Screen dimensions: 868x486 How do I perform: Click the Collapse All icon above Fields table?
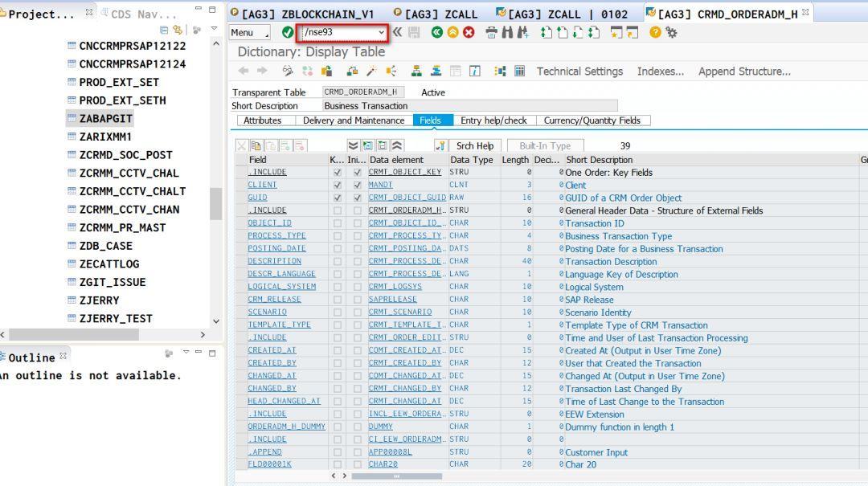coord(397,145)
